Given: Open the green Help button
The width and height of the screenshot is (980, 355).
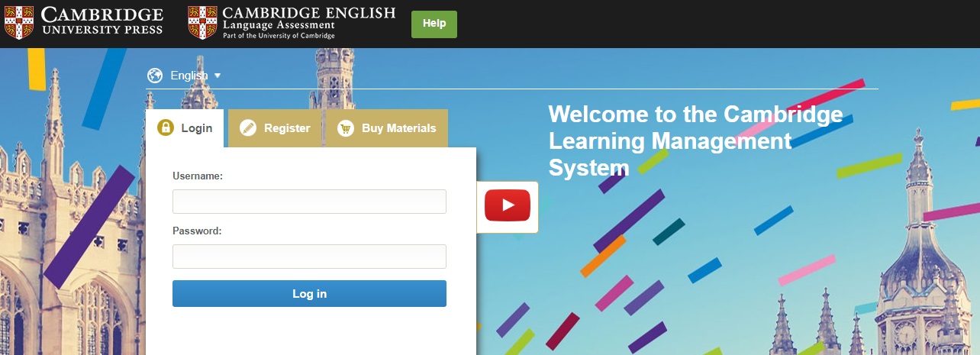Looking at the screenshot, I should tap(434, 24).
